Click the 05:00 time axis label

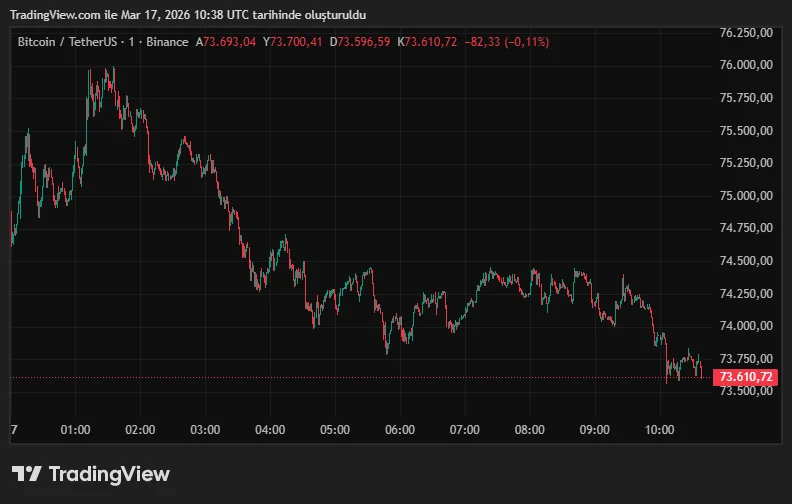click(x=335, y=430)
